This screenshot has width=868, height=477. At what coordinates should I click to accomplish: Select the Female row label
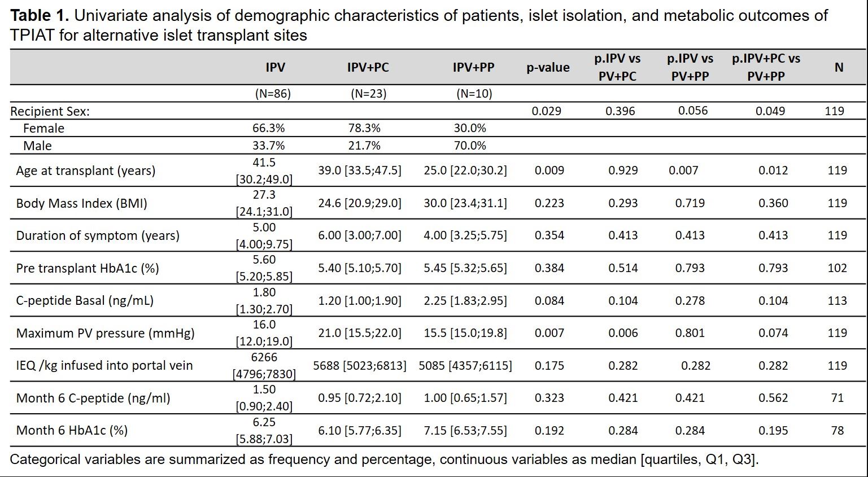click(43, 128)
